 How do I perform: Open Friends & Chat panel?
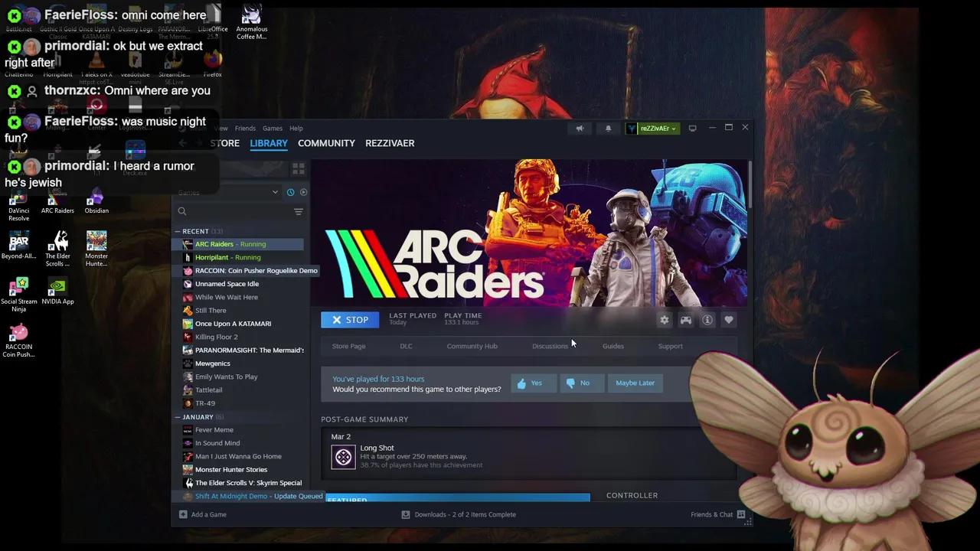tap(718, 514)
